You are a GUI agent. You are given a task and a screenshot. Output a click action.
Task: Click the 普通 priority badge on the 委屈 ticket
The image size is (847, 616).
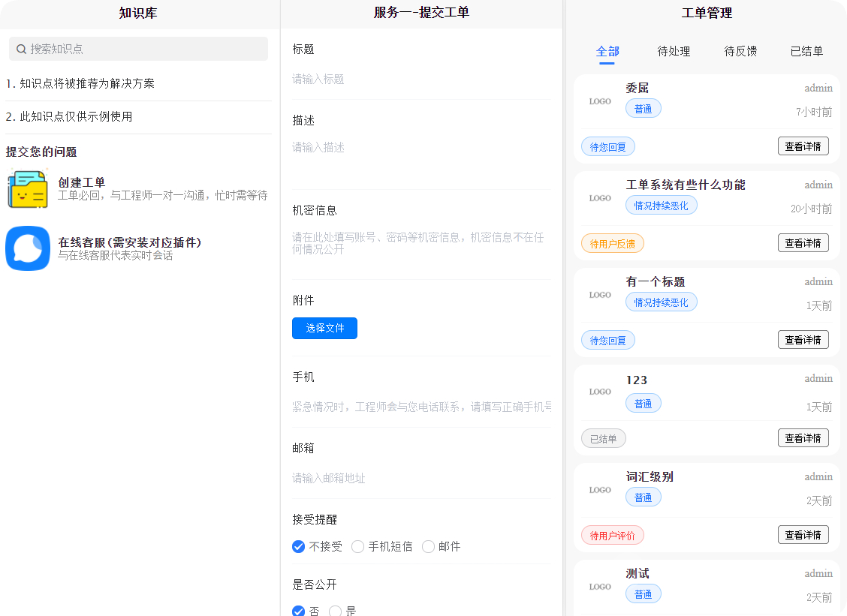tap(644, 108)
